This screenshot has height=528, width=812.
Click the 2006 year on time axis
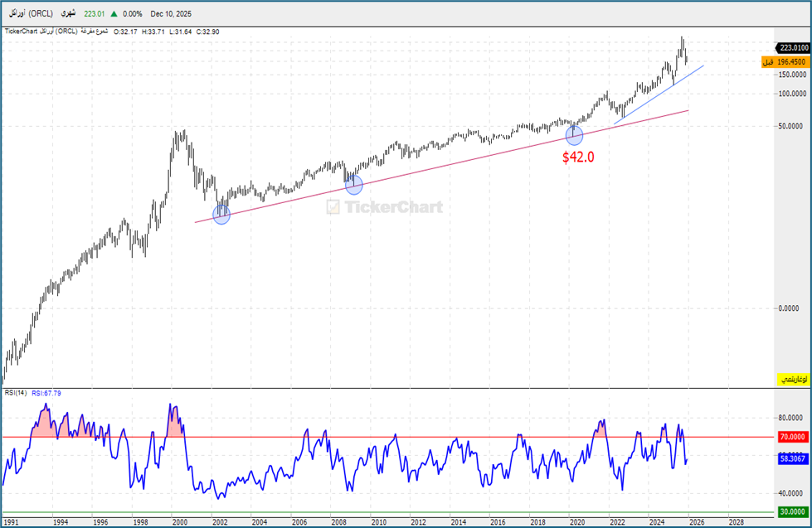click(299, 522)
